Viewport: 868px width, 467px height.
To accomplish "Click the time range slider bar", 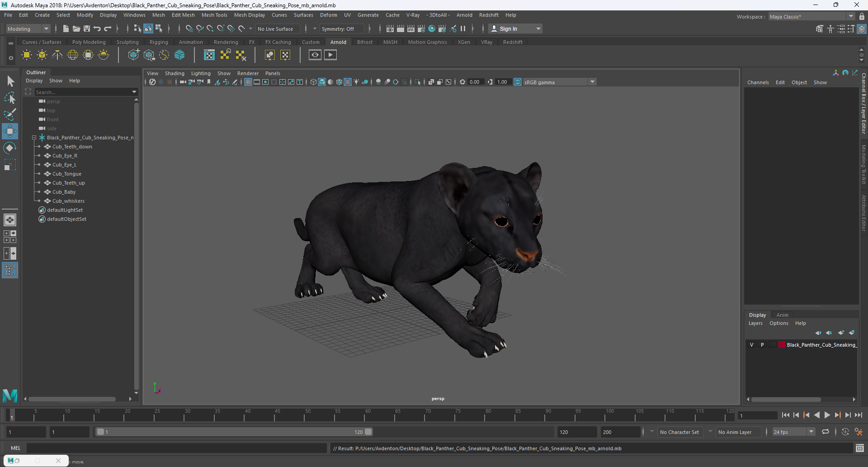I will pyautogui.click(x=235, y=432).
